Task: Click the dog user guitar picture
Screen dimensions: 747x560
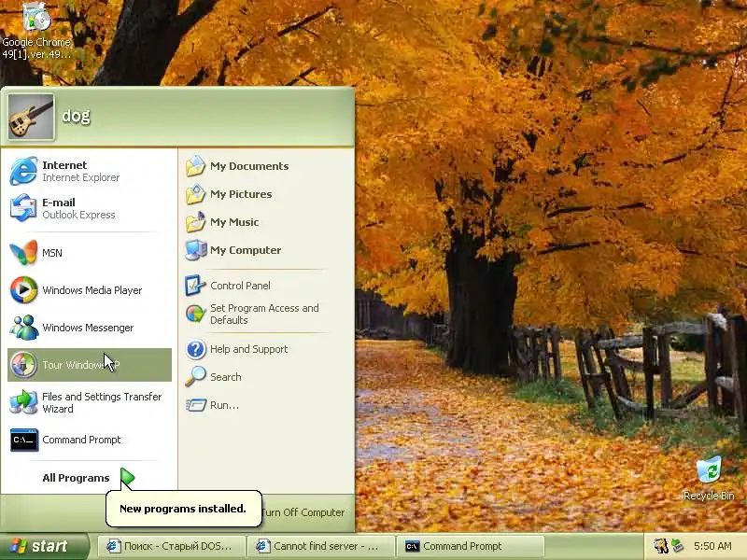Action: (31, 117)
